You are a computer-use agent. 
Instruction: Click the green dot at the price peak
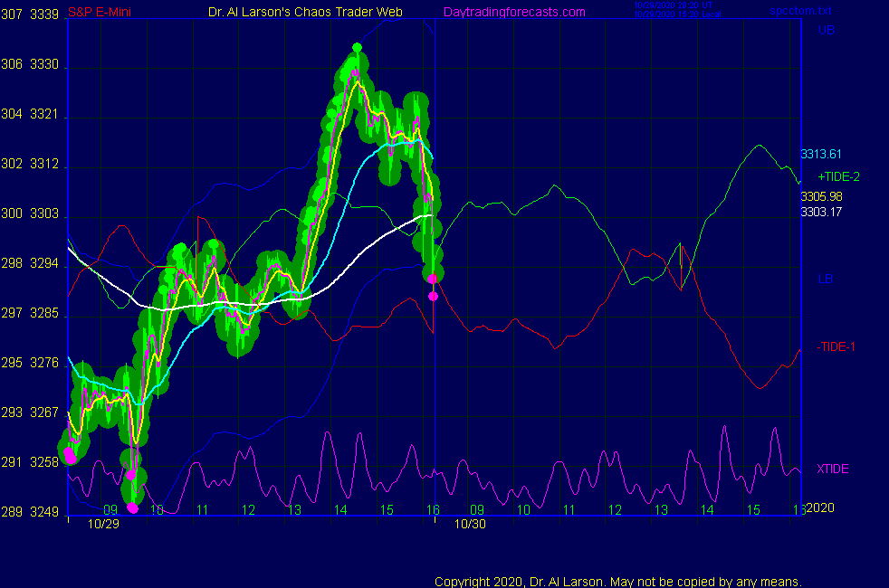357,47
